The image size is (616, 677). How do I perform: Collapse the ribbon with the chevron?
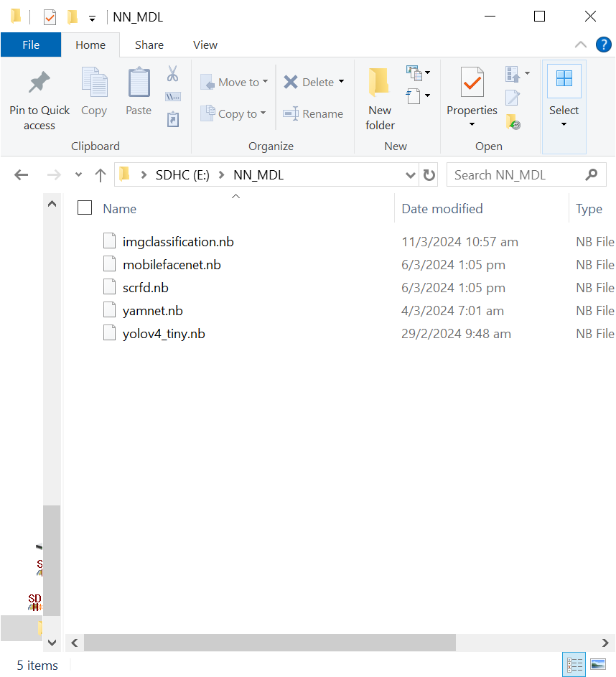click(x=581, y=45)
